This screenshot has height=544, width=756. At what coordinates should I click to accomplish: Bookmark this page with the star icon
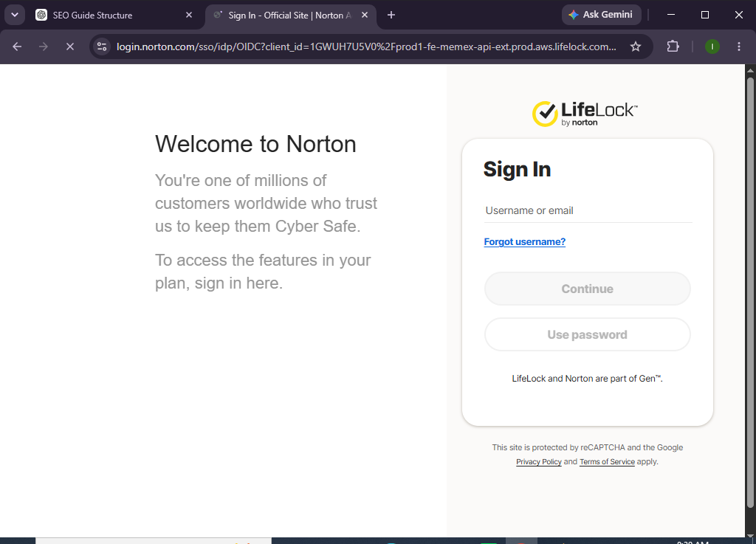tap(636, 47)
